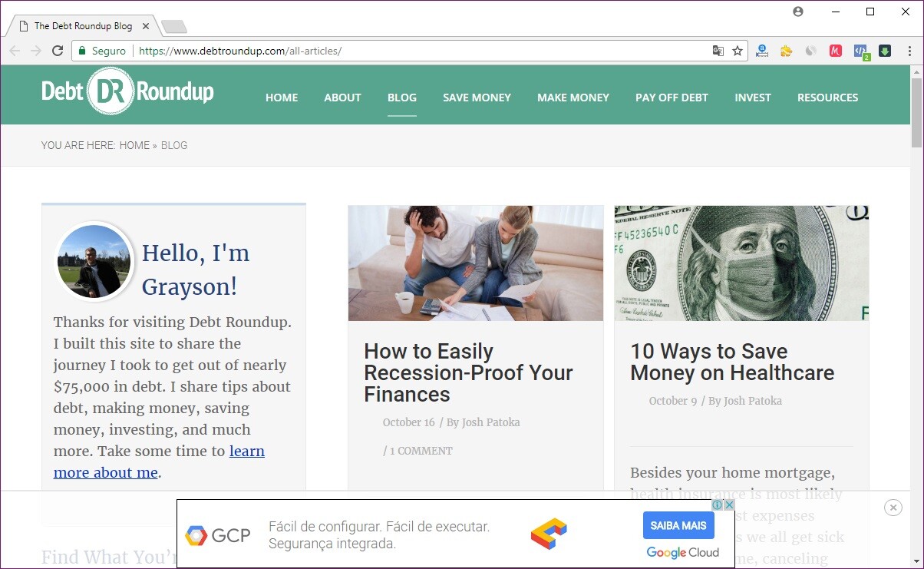
Task: Click the ad info 'i' icon
Action: click(717, 504)
